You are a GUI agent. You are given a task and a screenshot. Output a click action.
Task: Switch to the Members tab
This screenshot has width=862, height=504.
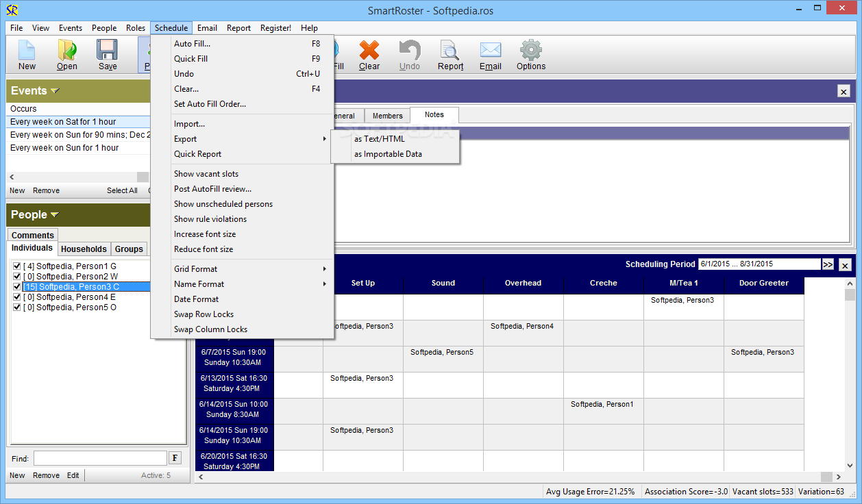tap(387, 116)
